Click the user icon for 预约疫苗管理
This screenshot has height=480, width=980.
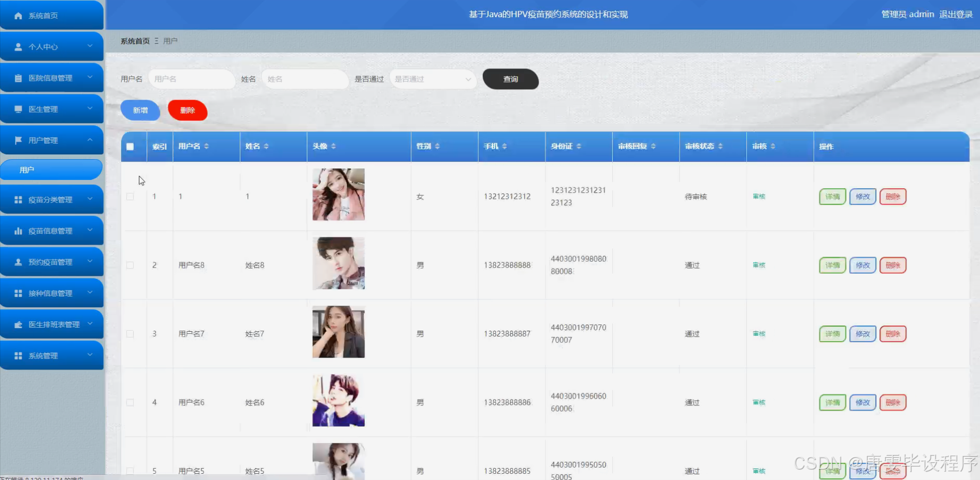click(x=18, y=262)
